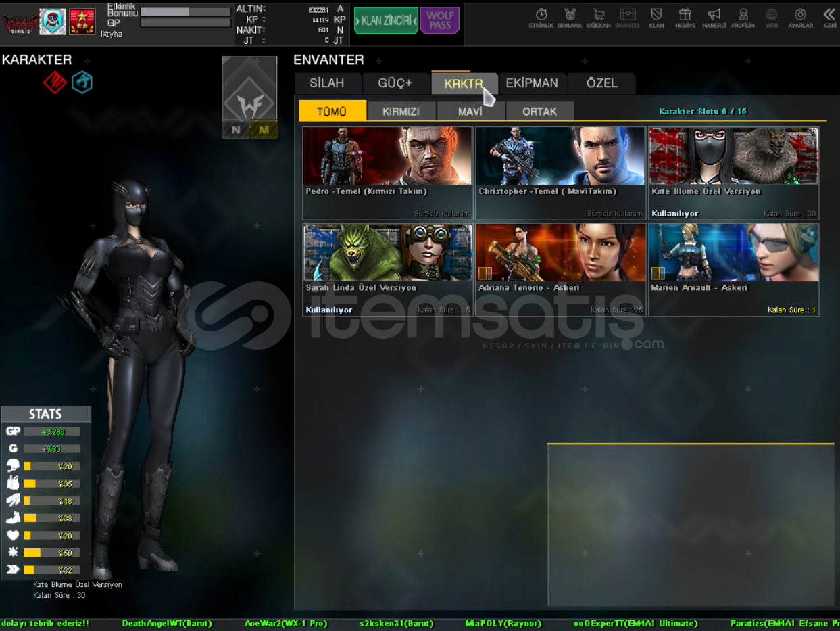Click the KARAKTER panel title
This screenshot has height=631, width=840.
coord(36,60)
